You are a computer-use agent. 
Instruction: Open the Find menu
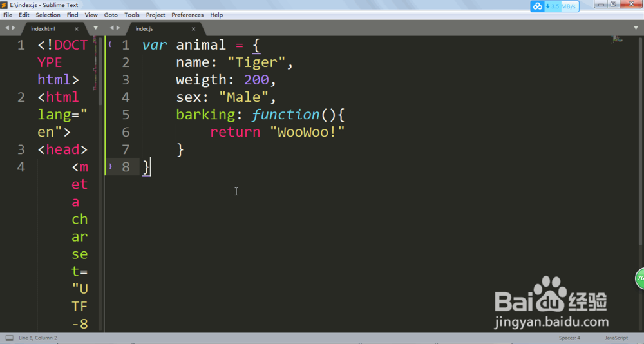(x=72, y=15)
